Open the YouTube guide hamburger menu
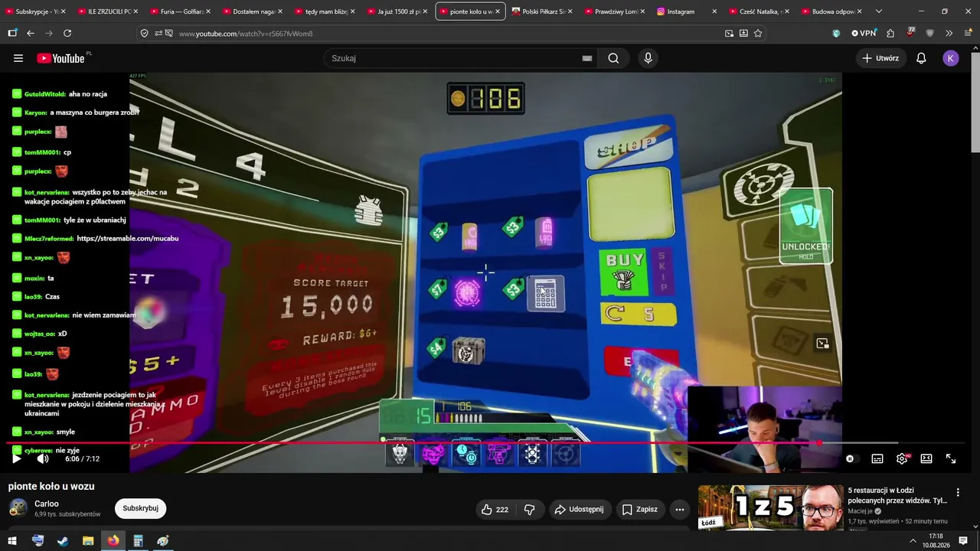The image size is (980, 551). 18,58
